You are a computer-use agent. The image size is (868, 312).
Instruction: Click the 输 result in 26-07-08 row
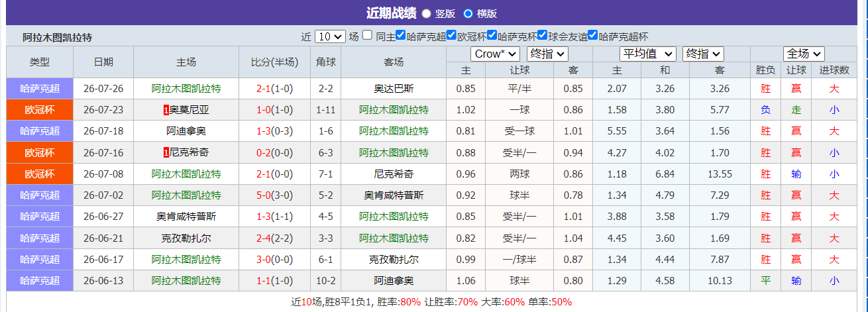pos(796,174)
